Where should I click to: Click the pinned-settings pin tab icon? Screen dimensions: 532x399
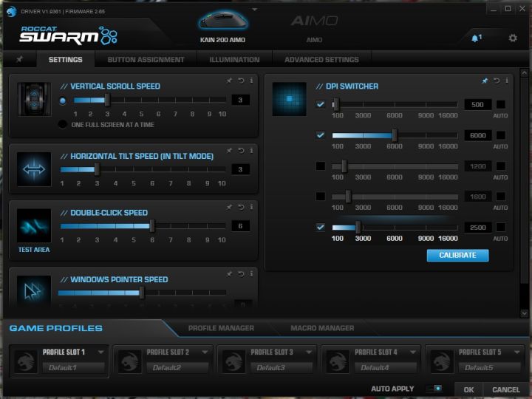19,59
